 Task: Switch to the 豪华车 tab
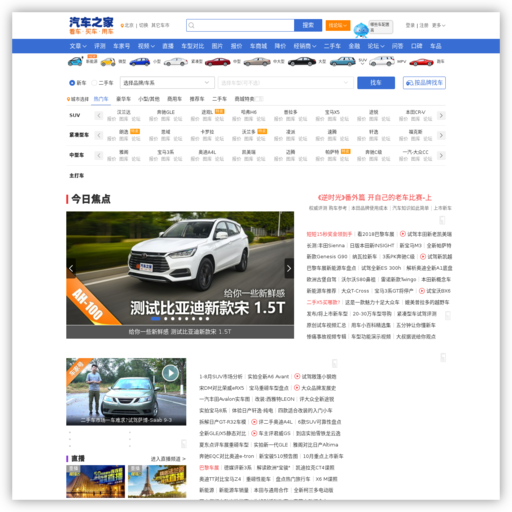tap(123, 99)
